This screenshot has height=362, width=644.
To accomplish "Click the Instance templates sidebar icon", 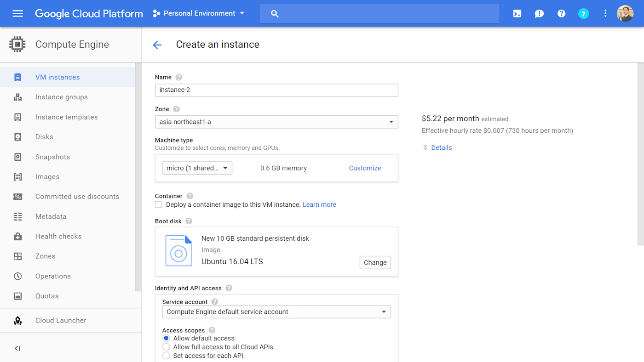I will point(17,117).
